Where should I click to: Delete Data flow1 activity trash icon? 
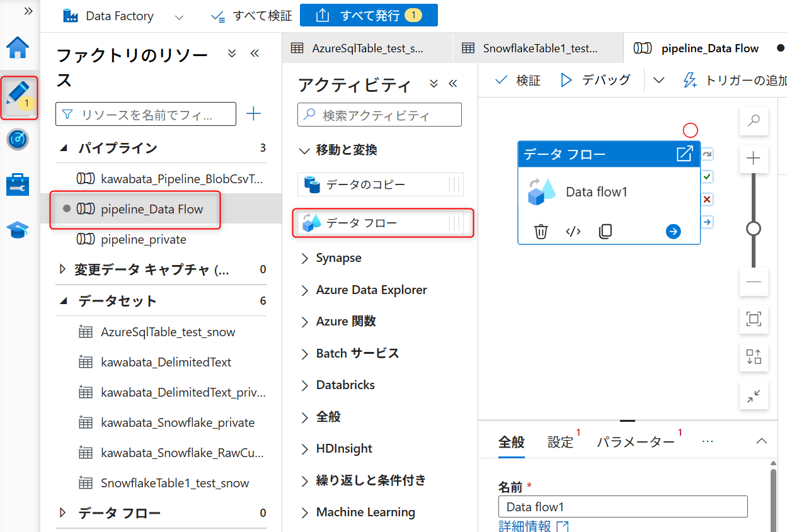click(x=541, y=232)
